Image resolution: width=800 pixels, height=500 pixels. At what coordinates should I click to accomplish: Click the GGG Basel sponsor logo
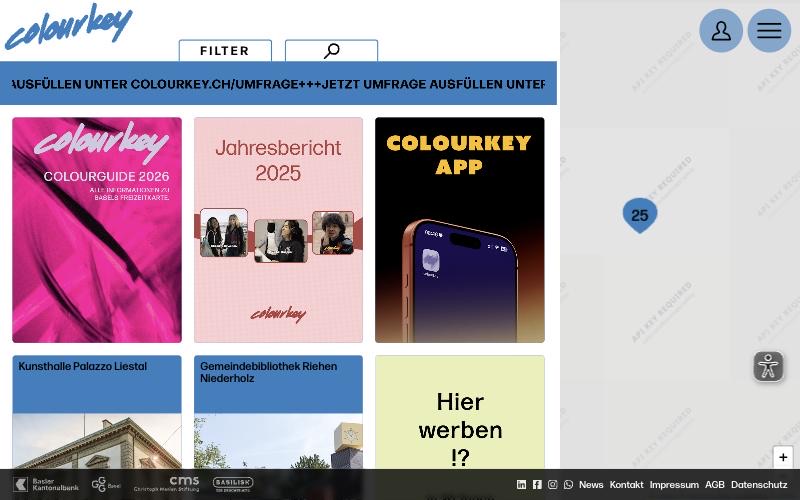point(106,484)
